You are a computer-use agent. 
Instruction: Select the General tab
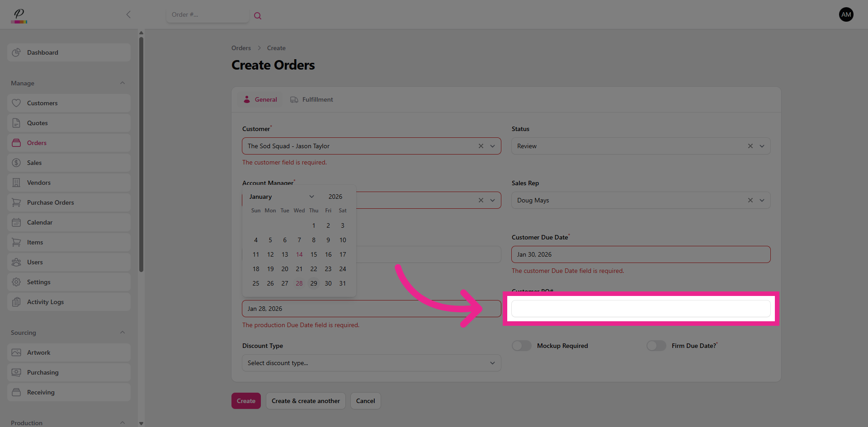[260, 99]
